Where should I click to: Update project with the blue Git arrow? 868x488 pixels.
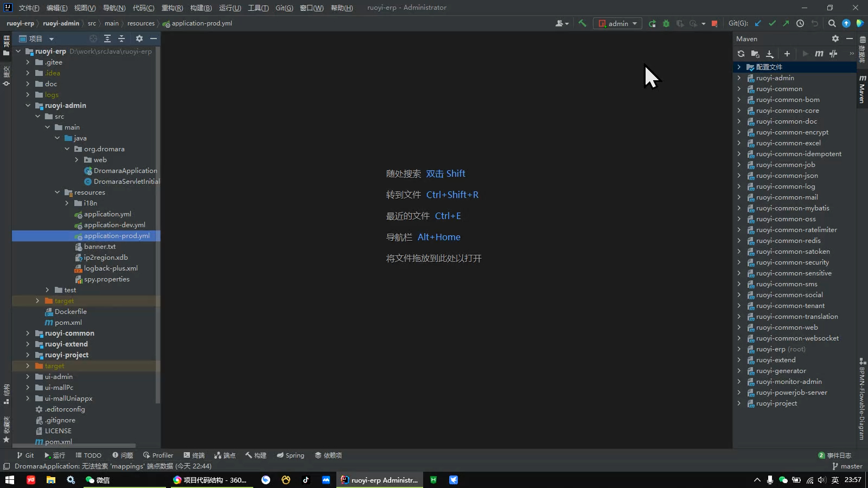tap(758, 23)
